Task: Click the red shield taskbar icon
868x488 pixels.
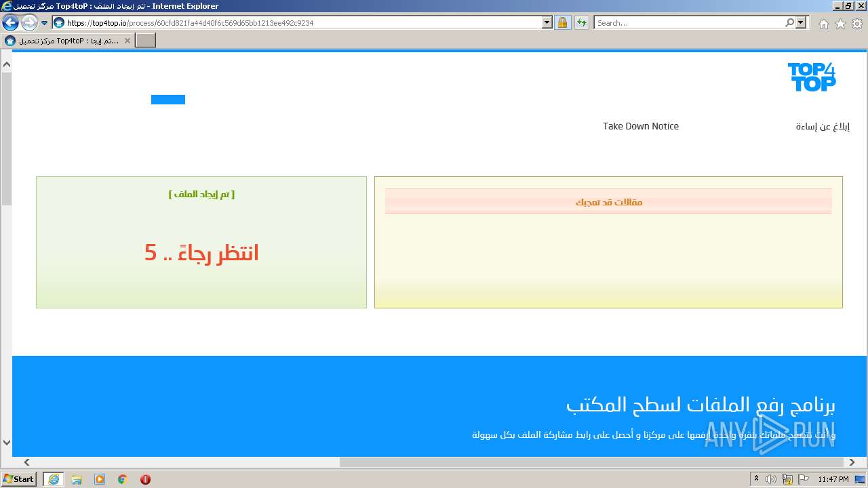Action: coord(145,479)
